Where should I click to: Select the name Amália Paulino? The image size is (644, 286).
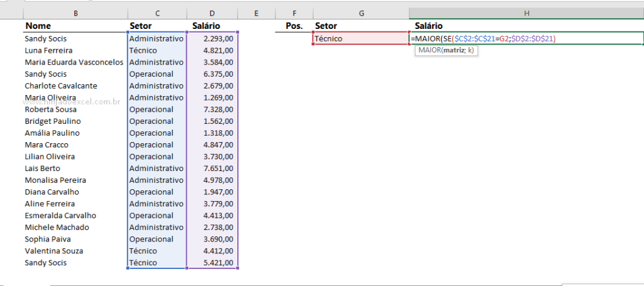point(52,133)
